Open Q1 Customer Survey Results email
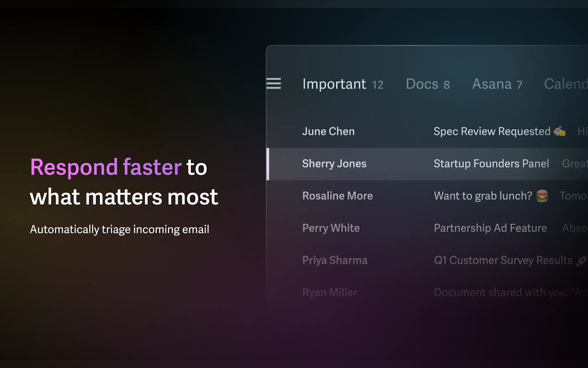 (503, 260)
